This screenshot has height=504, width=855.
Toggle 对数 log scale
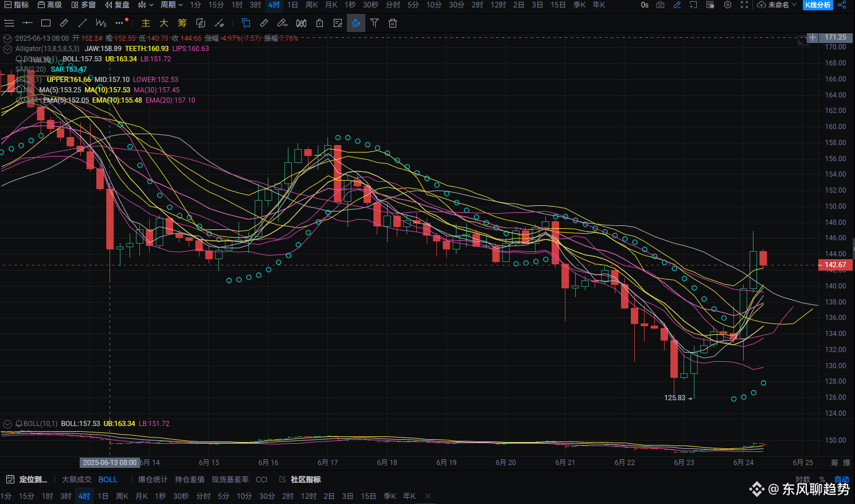click(x=803, y=479)
